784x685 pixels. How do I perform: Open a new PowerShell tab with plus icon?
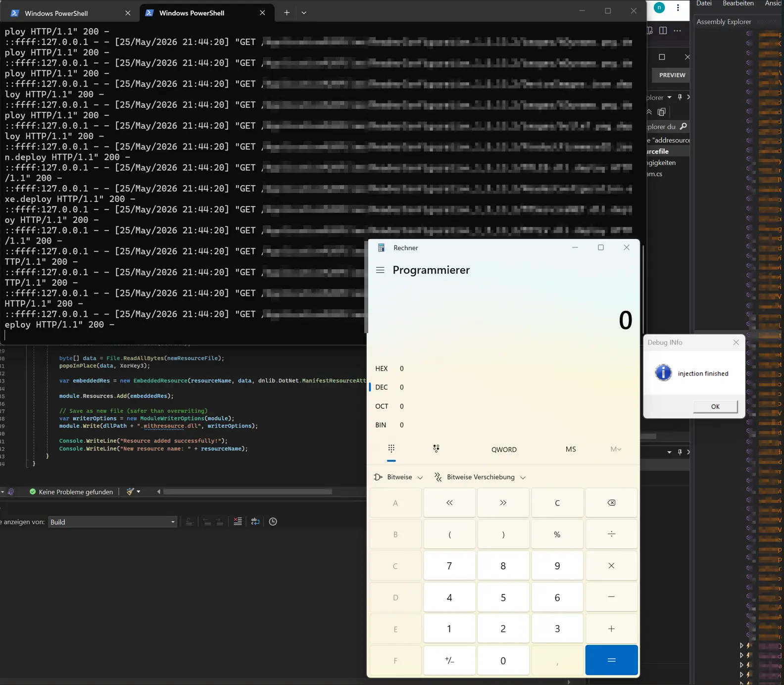click(x=287, y=13)
